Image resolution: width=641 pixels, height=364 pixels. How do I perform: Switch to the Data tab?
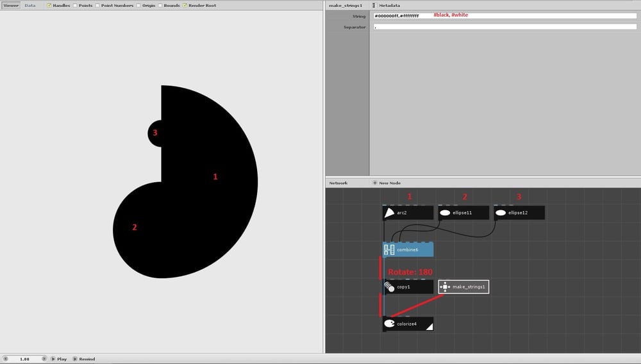point(30,5)
